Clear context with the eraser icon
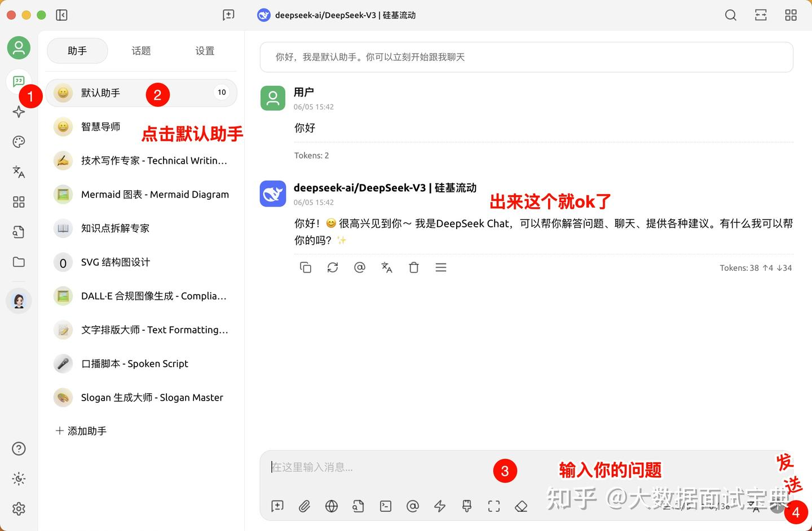The width and height of the screenshot is (812, 531). coord(521,506)
